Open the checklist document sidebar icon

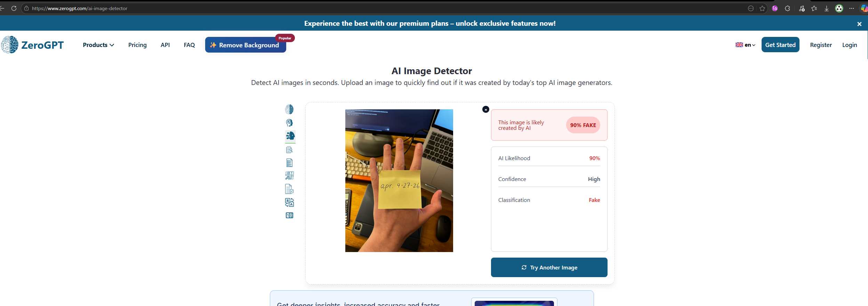point(289,163)
